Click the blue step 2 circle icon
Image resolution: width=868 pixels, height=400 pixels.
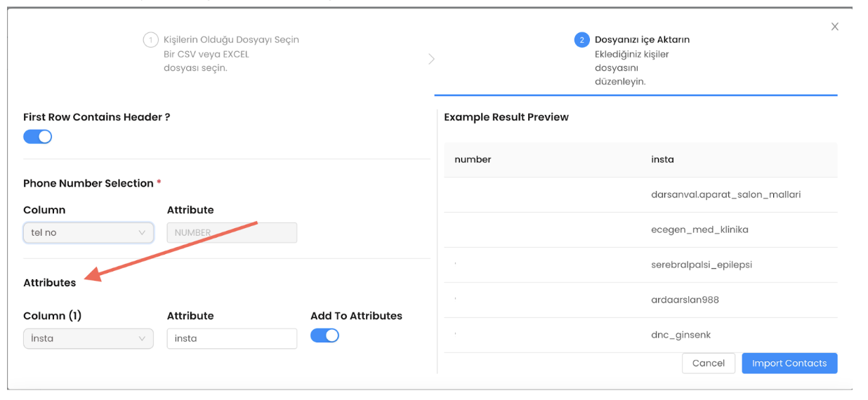(581, 40)
